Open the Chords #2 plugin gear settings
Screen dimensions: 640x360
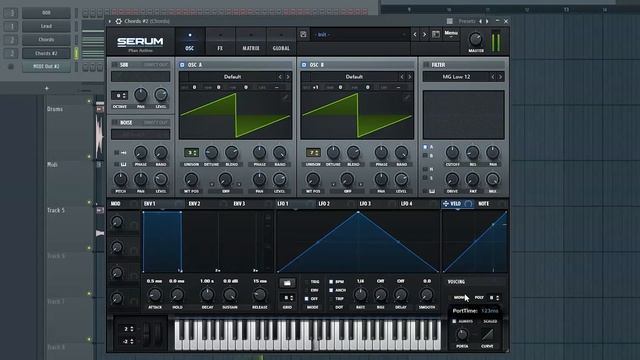(x=118, y=21)
